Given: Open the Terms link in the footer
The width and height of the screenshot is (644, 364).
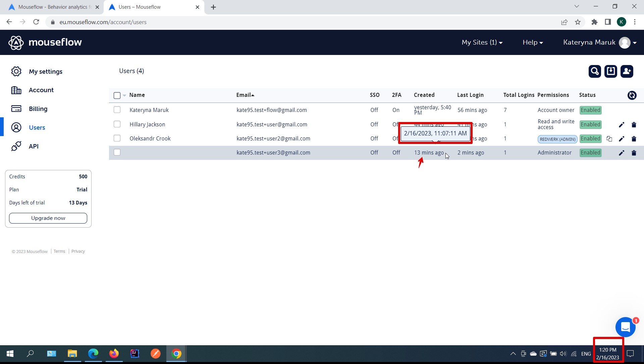Looking at the screenshot, I should (59, 251).
